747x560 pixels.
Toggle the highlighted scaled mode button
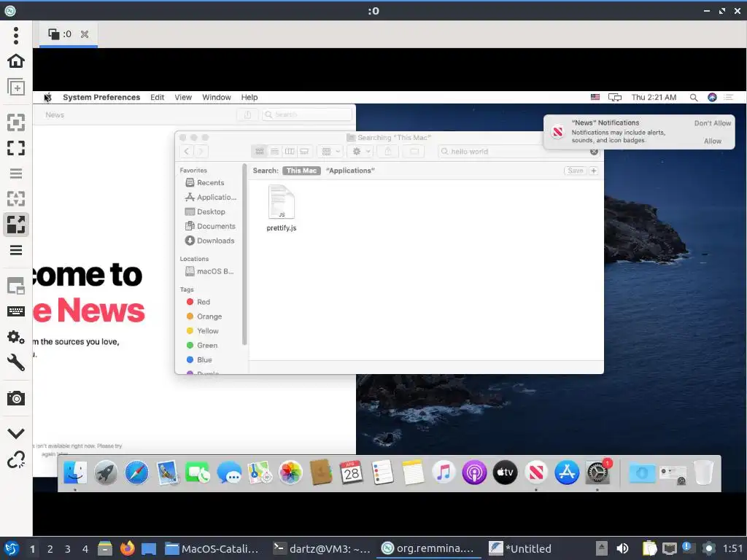[16, 225]
